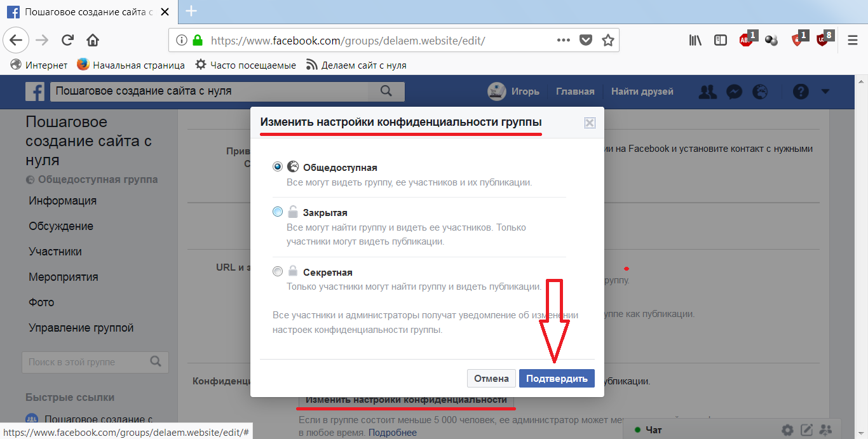868x439 pixels.
Task: Open Фото section in group sidebar
Action: point(41,302)
